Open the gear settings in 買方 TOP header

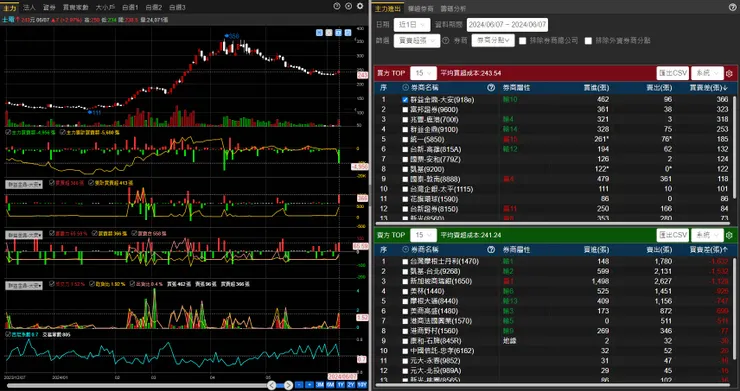tap(729, 74)
